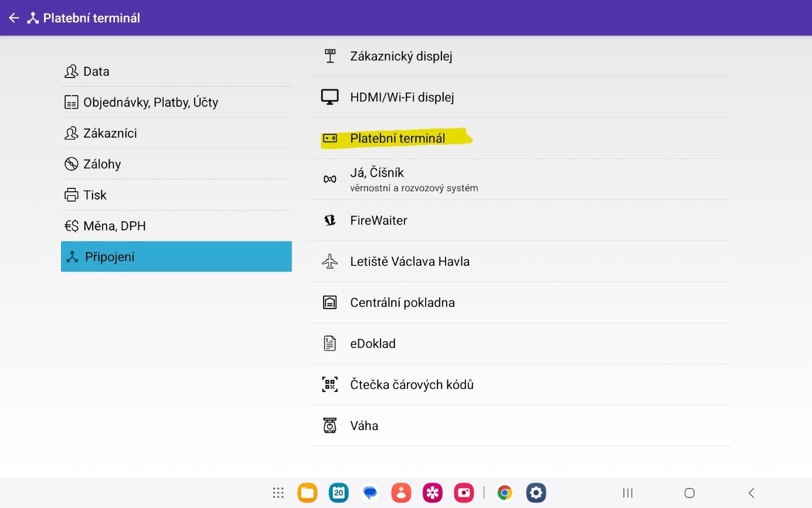Screen dimensions: 812x508
Task: Click the connection icon beside the header title
Action: [33, 18]
